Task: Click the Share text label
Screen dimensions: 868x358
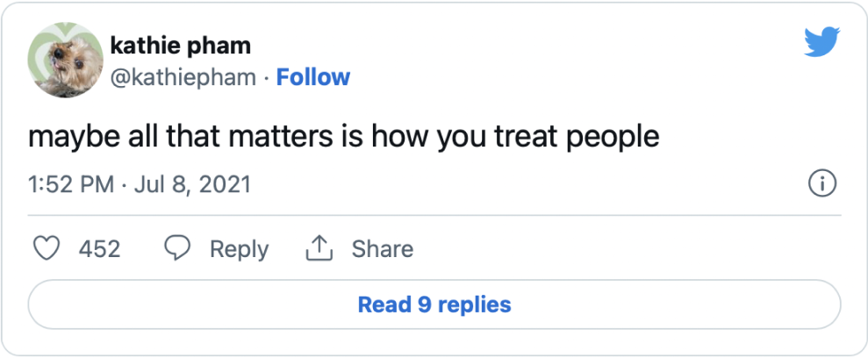Action: 382,249
